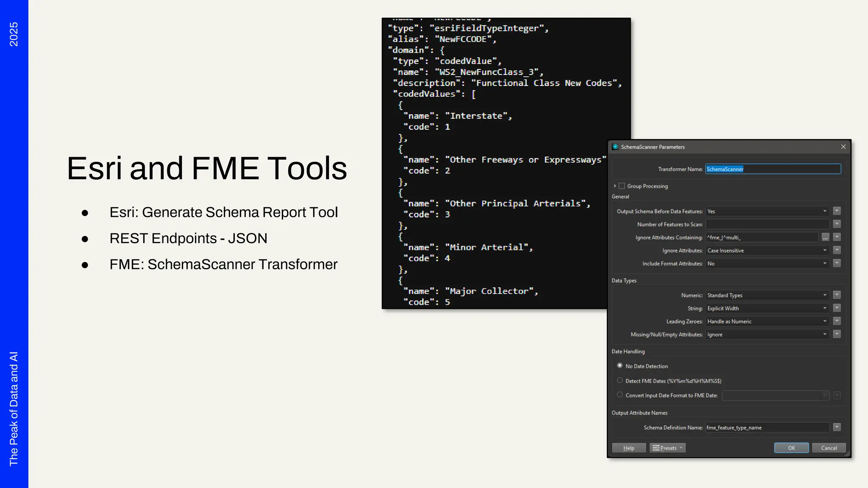Click "FME: SchemaScanner Transformer" bullet text

(223, 264)
